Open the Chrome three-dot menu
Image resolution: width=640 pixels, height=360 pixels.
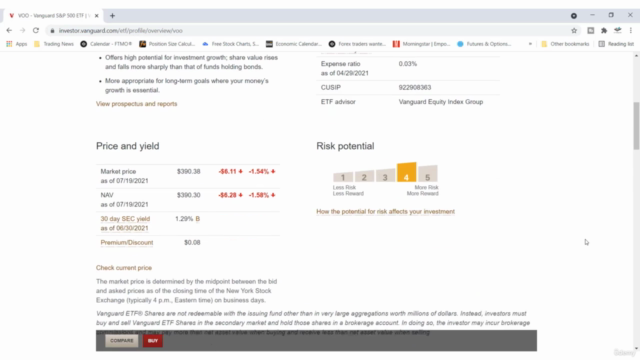[631, 31]
